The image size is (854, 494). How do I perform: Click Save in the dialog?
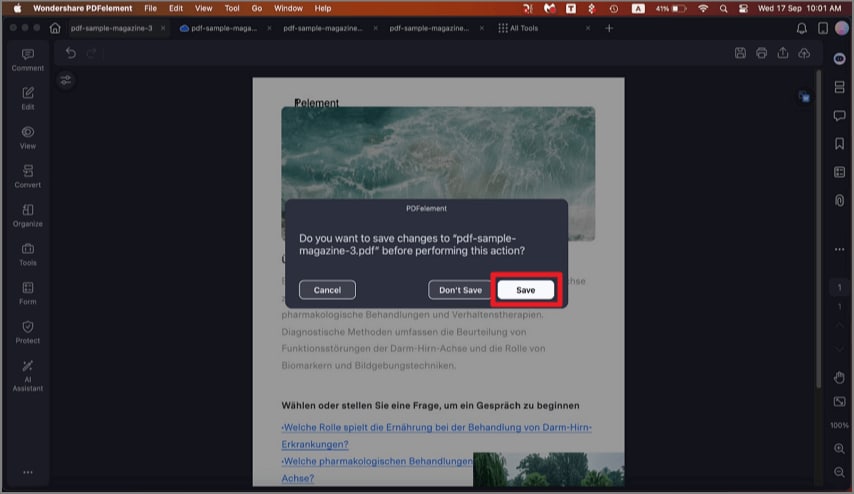[x=526, y=290]
